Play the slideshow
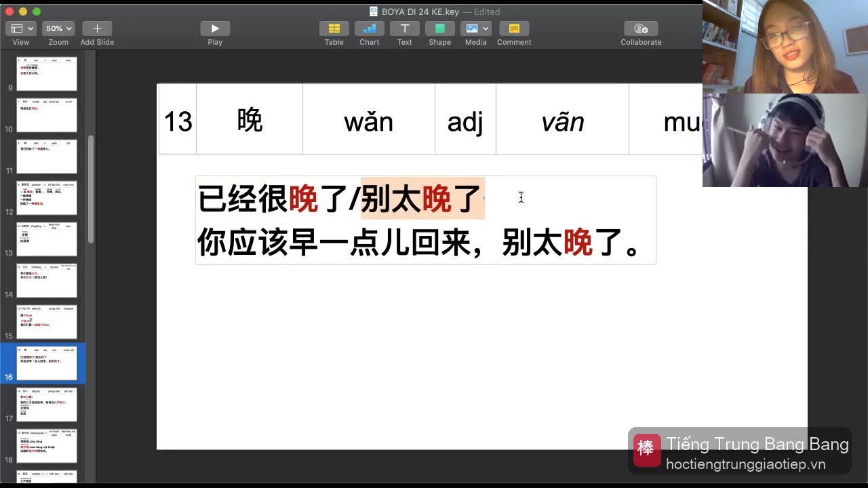 click(x=215, y=28)
